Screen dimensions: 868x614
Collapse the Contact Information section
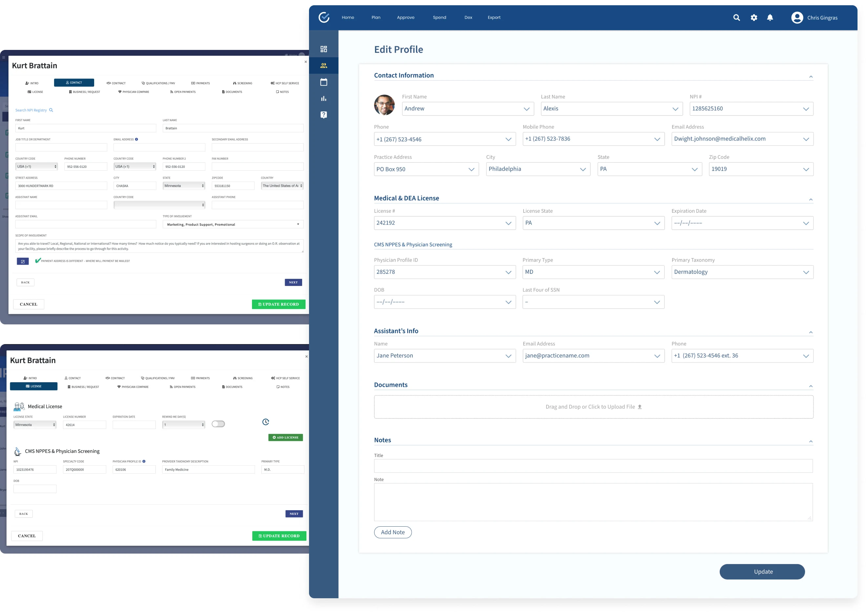(811, 77)
